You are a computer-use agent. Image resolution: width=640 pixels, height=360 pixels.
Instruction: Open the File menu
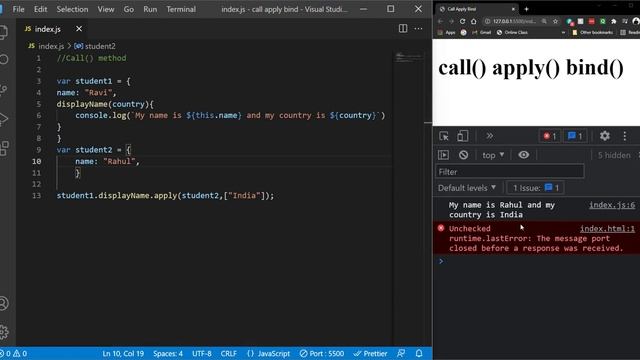[18, 9]
